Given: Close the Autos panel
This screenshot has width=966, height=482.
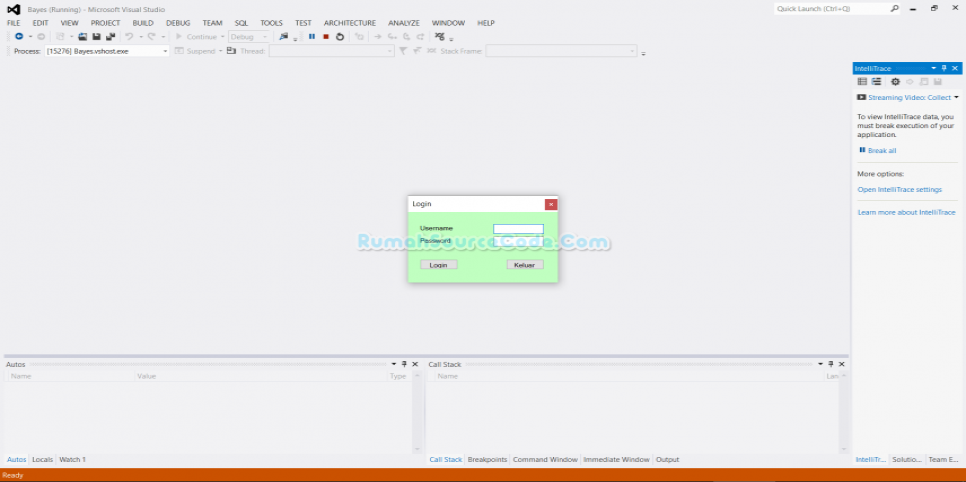Looking at the screenshot, I should [x=415, y=364].
